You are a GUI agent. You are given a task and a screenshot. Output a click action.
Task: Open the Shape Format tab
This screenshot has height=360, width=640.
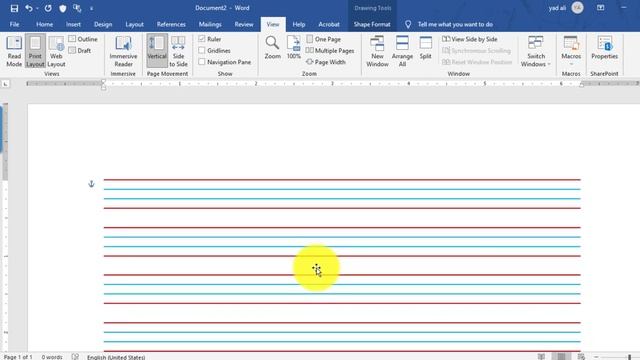[372, 24]
